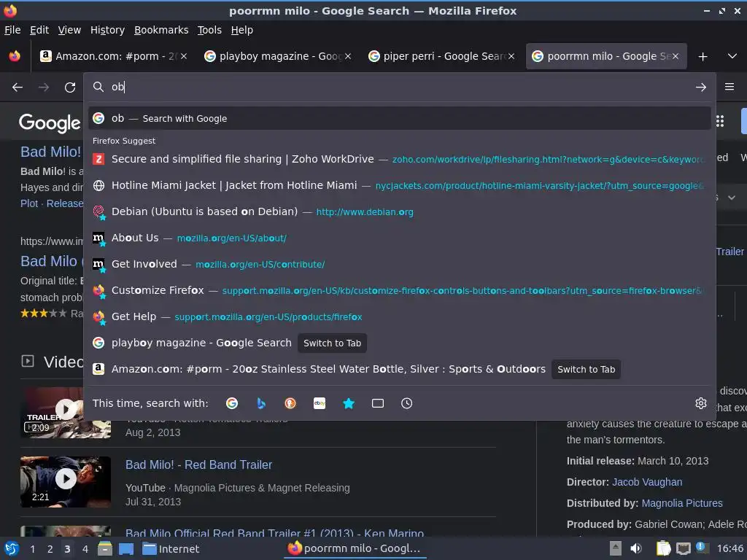The width and height of the screenshot is (747, 560).
Task: Select Get Involved mozilla.org suggestion
Action: pos(399,264)
